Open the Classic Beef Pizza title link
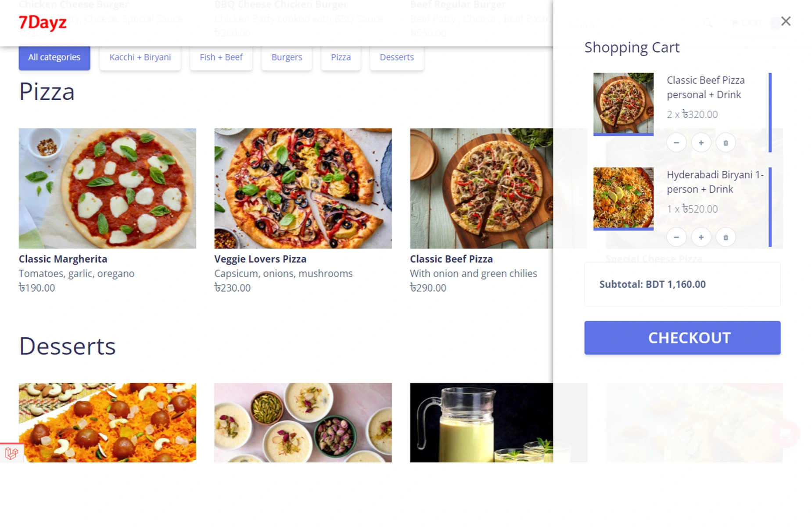The height and width of the screenshot is (527, 812). coord(451,259)
